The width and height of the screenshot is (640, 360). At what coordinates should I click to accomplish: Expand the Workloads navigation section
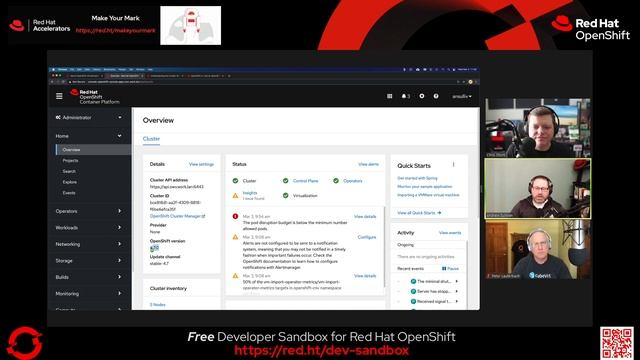(x=89, y=227)
